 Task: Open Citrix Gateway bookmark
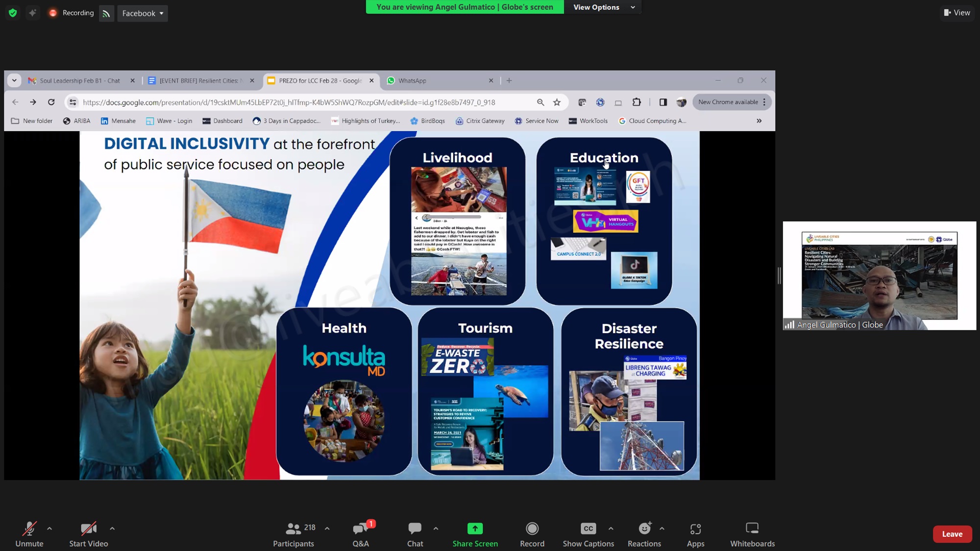pos(480,121)
